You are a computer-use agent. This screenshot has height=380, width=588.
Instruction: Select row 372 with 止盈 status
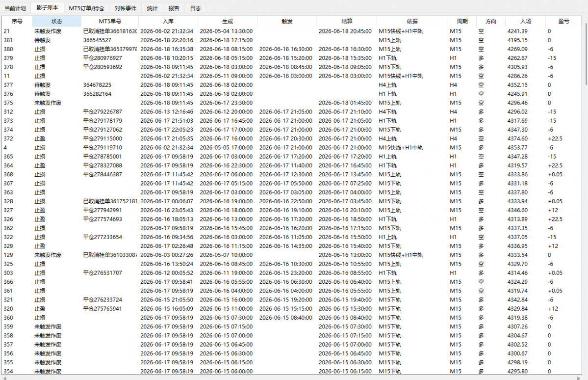[292, 138]
